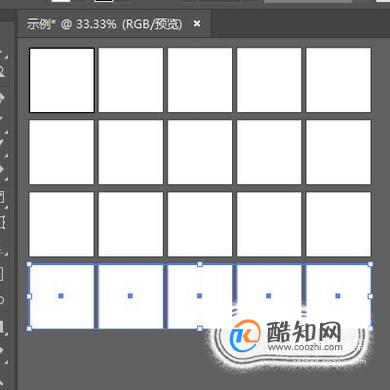Click top-right corner handle of selection
This screenshot has height=390, width=390.
pos(370,264)
